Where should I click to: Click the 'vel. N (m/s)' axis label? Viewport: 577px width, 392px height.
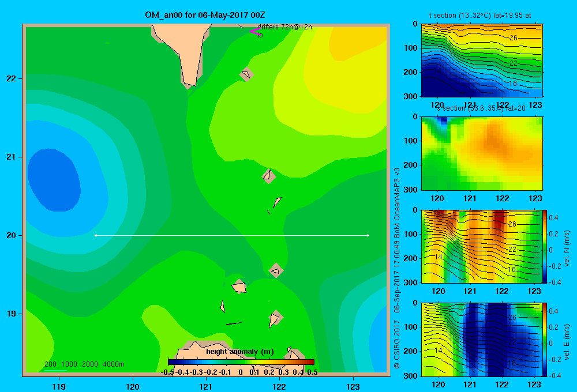[x=567, y=248]
